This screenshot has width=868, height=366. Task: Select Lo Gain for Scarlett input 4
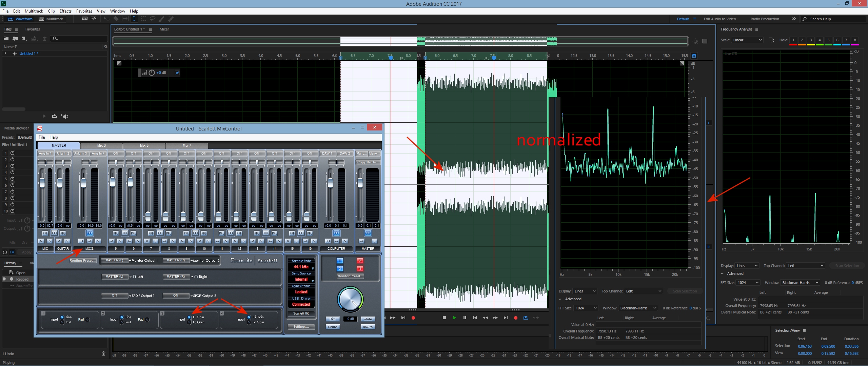coord(249,322)
